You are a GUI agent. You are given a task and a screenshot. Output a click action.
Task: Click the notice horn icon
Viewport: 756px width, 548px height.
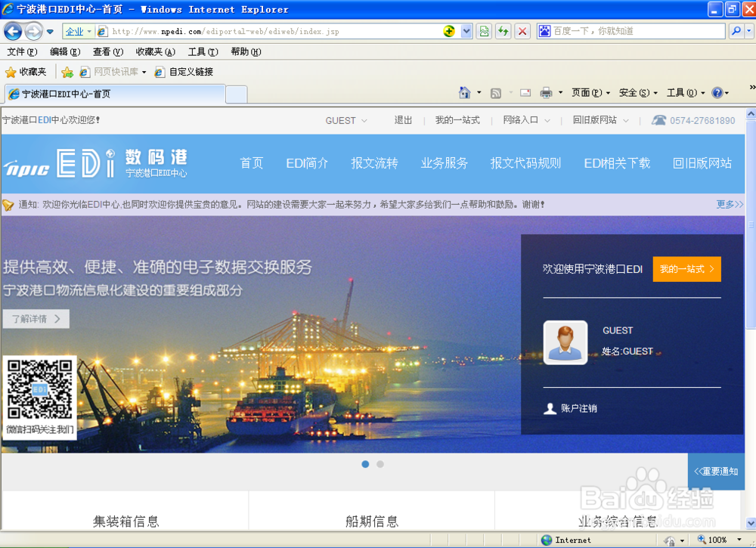pyautogui.click(x=8, y=205)
